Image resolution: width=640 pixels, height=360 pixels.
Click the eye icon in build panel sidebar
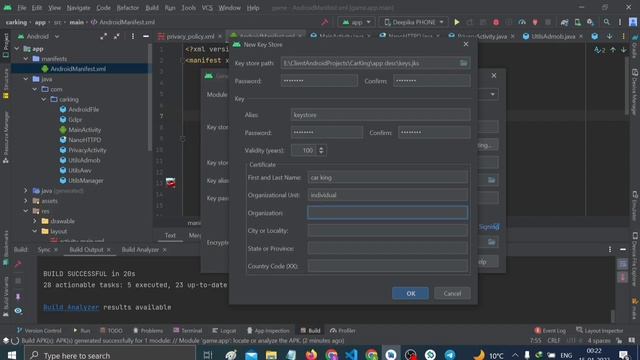point(18,311)
